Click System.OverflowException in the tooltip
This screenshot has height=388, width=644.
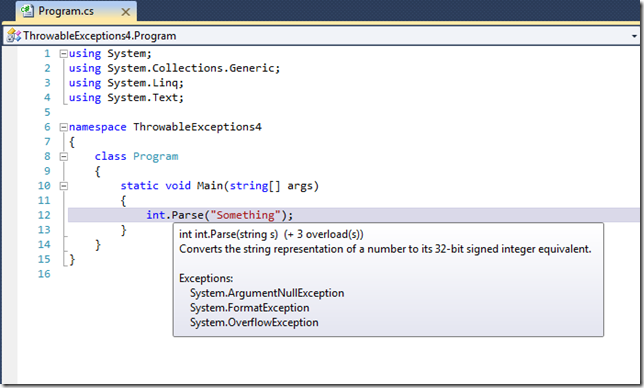click(x=254, y=323)
